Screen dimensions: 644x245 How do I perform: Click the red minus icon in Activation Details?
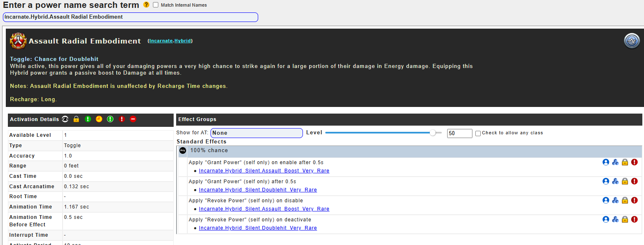[133, 119]
